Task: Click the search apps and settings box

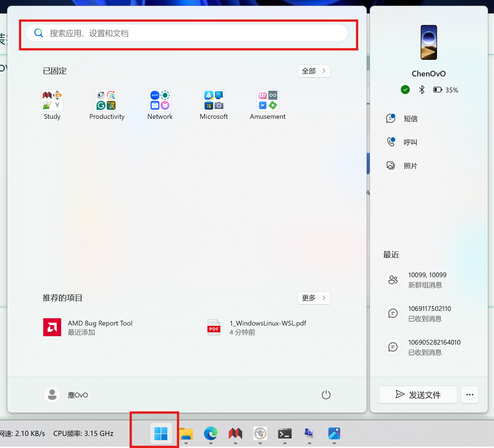Action: coord(187,33)
